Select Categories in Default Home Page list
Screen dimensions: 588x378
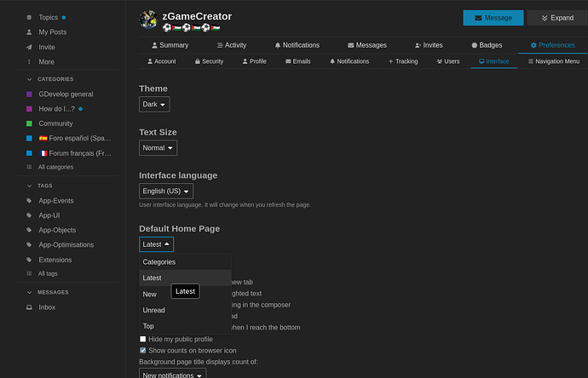pyautogui.click(x=159, y=262)
